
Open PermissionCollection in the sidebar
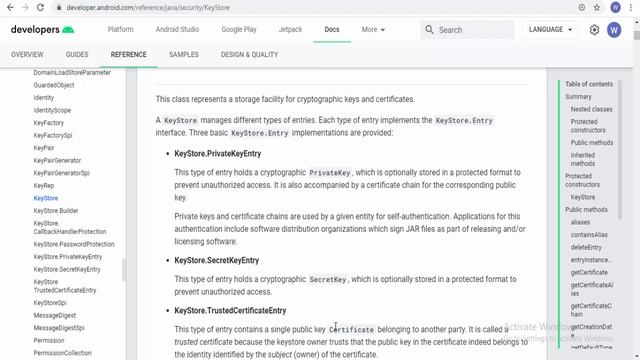point(62,353)
